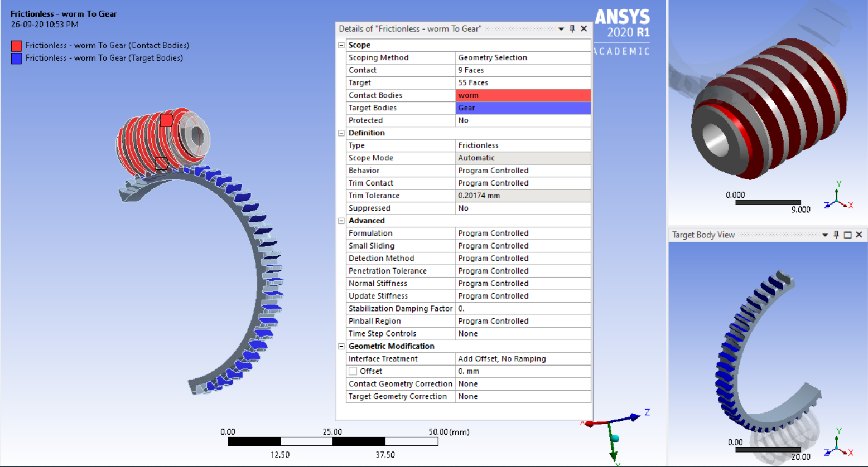Viewport: 868px width, 467px height.
Task: Click the green Y arrow on the lower triad
Action: (x=614, y=454)
